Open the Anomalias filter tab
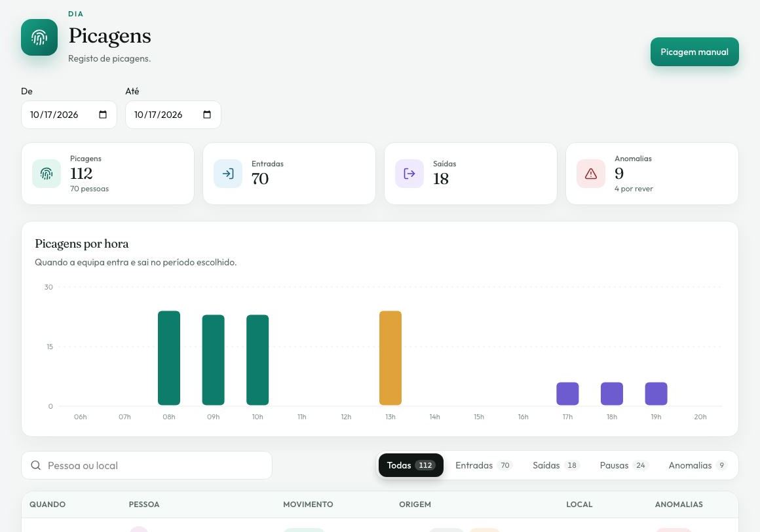 pos(697,465)
